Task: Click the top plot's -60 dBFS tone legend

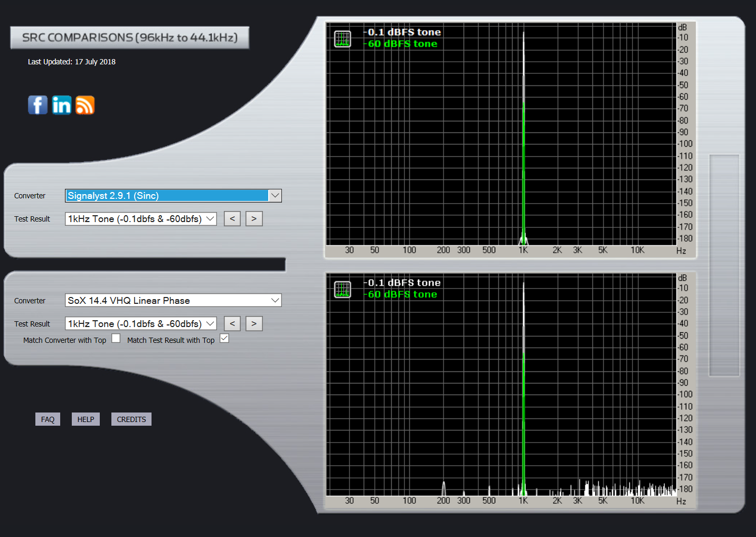Action: 401,44
